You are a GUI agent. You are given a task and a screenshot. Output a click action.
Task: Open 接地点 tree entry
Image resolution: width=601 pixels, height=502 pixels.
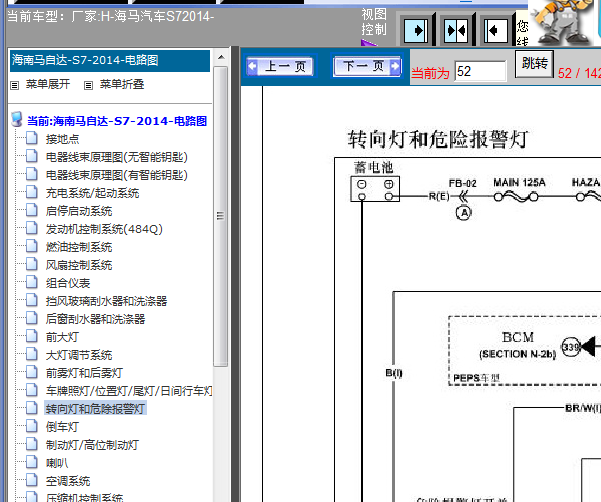click(x=62, y=139)
